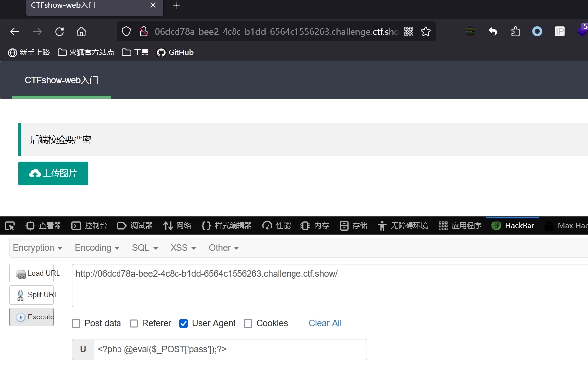588x370 pixels.
Task: Click the browser address bar URL
Action: [x=276, y=32]
